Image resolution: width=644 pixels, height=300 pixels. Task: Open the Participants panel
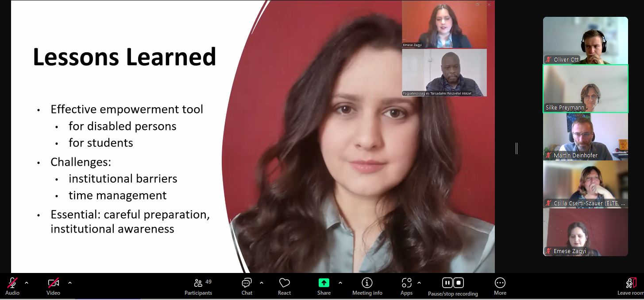click(198, 283)
